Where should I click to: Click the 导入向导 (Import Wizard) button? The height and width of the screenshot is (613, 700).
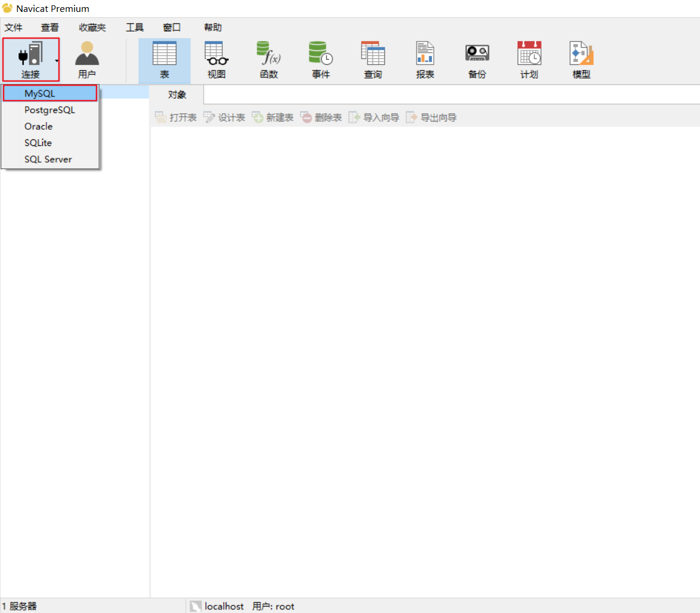click(x=374, y=117)
